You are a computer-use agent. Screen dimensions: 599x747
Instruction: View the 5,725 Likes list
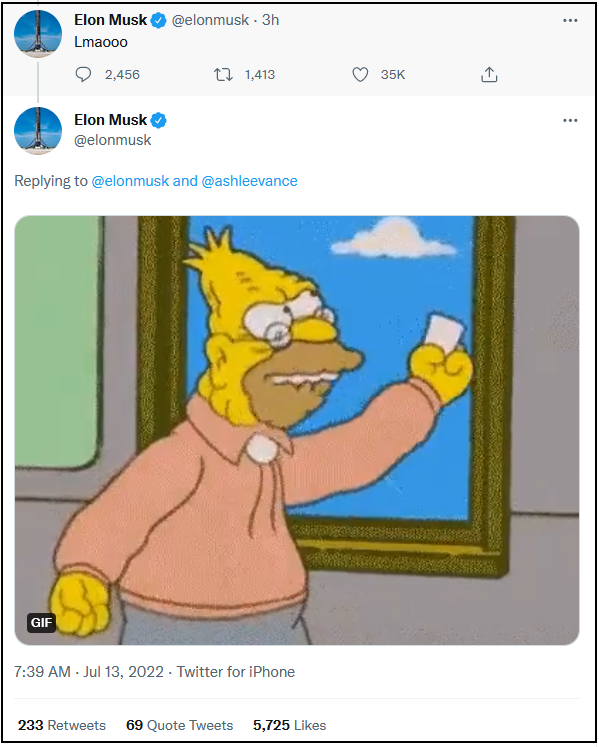pos(290,725)
